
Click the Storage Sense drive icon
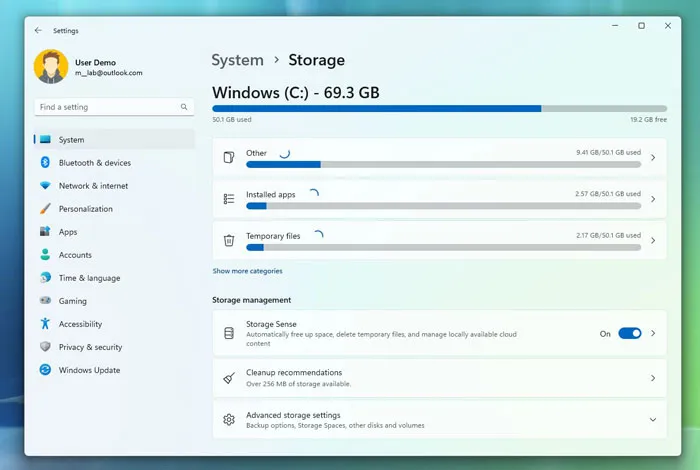pos(229,333)
